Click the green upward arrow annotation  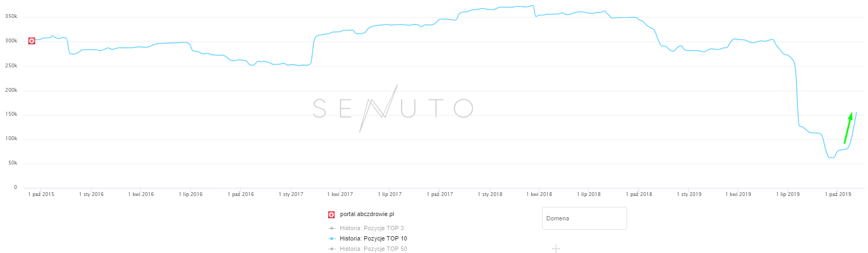848,128
